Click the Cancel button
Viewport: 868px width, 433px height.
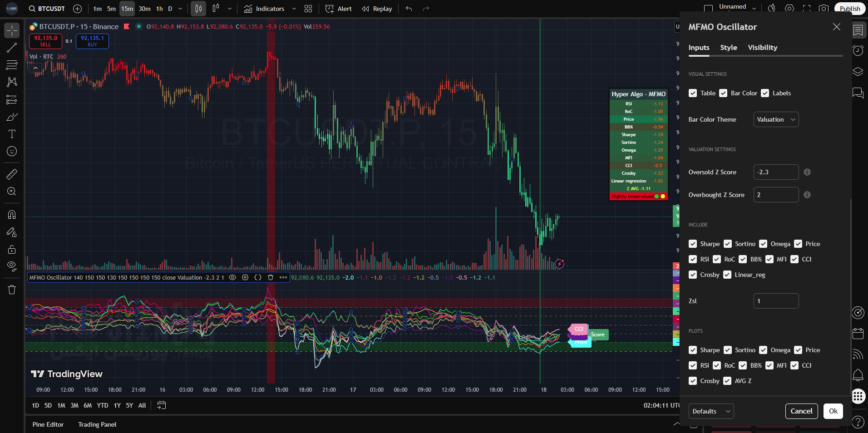(x=801, y=411)
